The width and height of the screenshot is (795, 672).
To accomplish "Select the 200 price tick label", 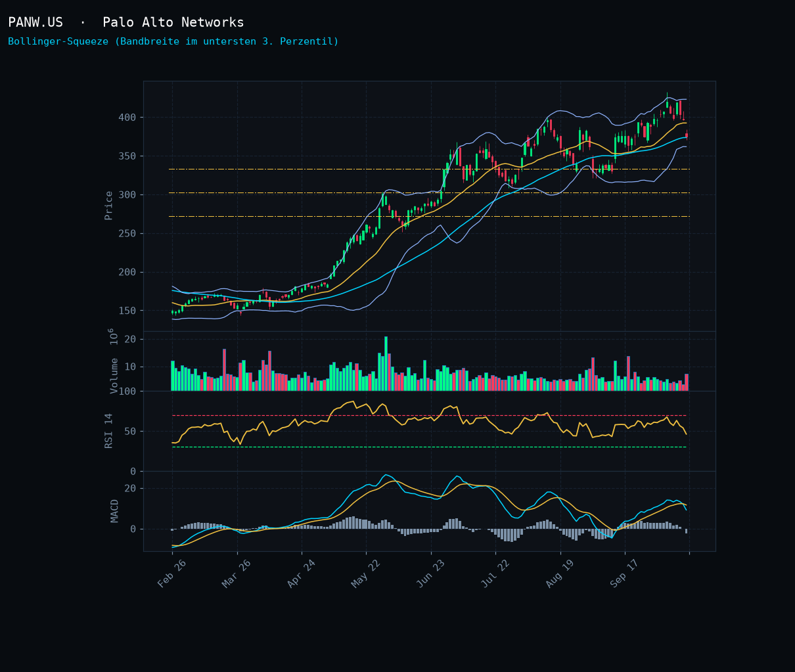I will tap(127, 272).
